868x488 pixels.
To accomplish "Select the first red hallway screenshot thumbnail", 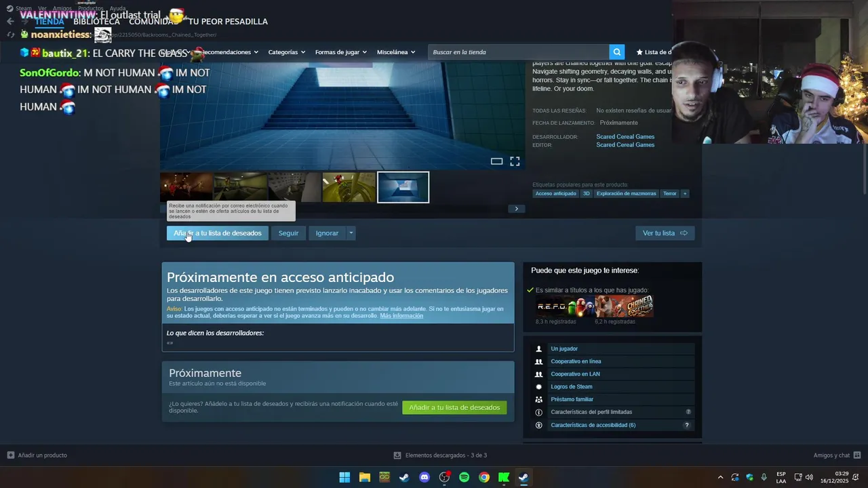I will tap(186, 187).
